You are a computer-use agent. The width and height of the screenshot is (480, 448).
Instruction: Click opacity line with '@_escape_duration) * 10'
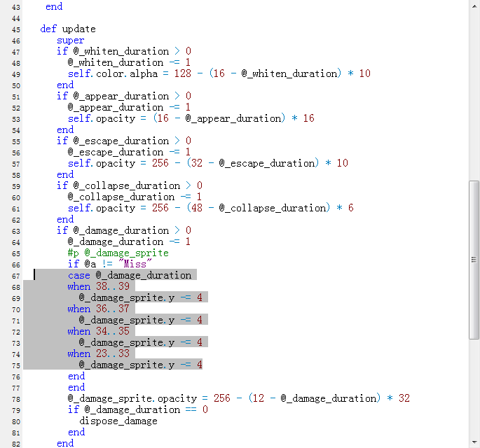click(208, 163)
